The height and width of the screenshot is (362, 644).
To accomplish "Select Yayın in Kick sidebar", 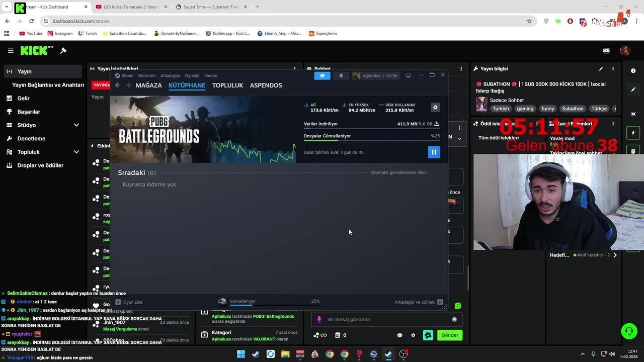I will [x=43, y=71].
